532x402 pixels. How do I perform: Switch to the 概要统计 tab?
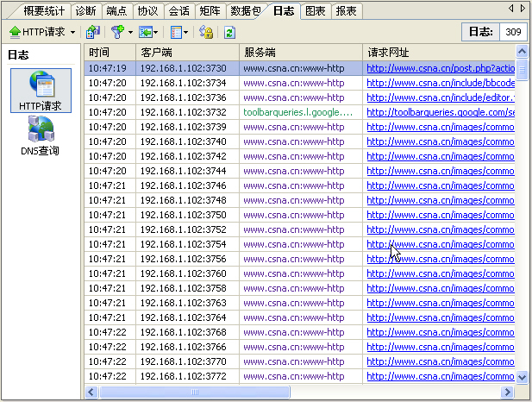(45, 11)
